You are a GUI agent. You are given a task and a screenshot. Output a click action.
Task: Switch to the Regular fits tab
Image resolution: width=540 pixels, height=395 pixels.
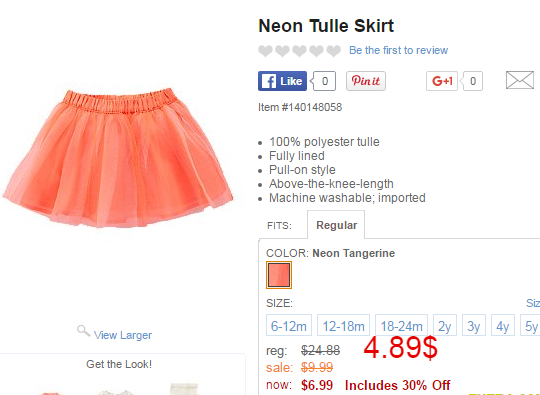point(336,225)
